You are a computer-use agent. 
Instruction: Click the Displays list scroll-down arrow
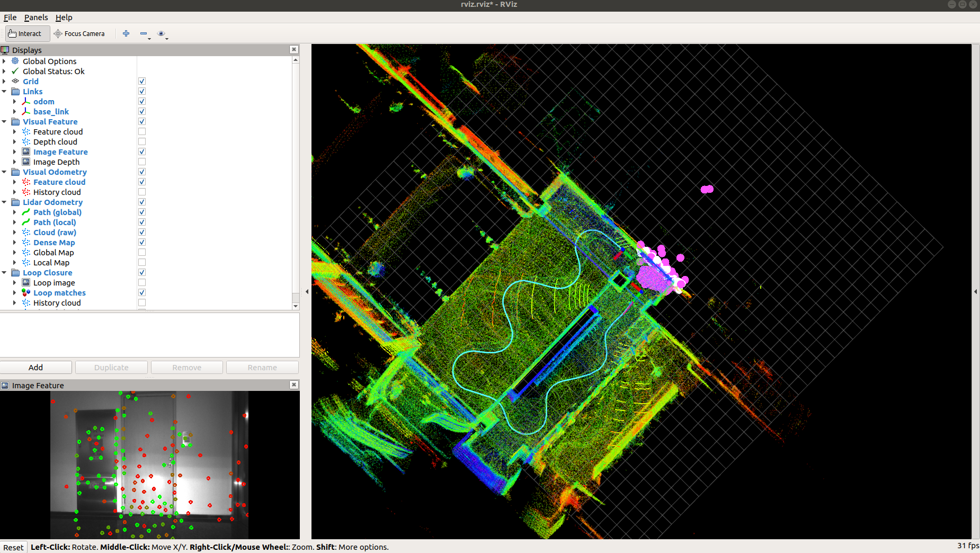[x=296, y=306]
